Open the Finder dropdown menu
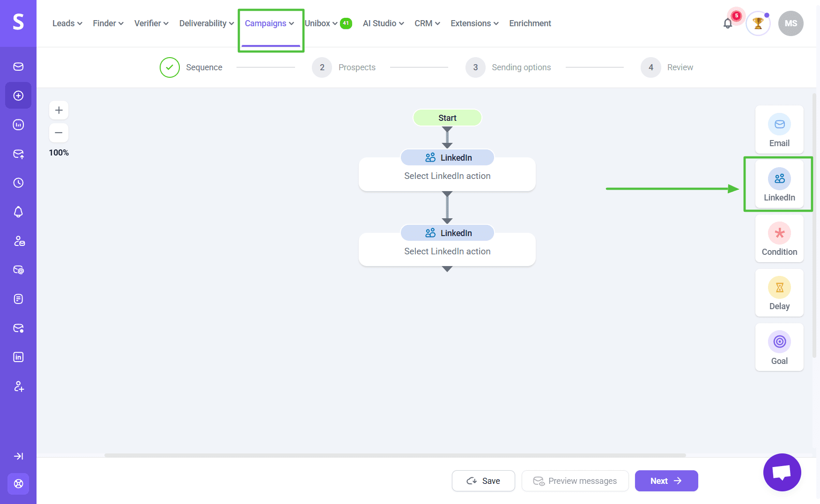This screenshot has height=504, width=820. [x=108, y=23]
